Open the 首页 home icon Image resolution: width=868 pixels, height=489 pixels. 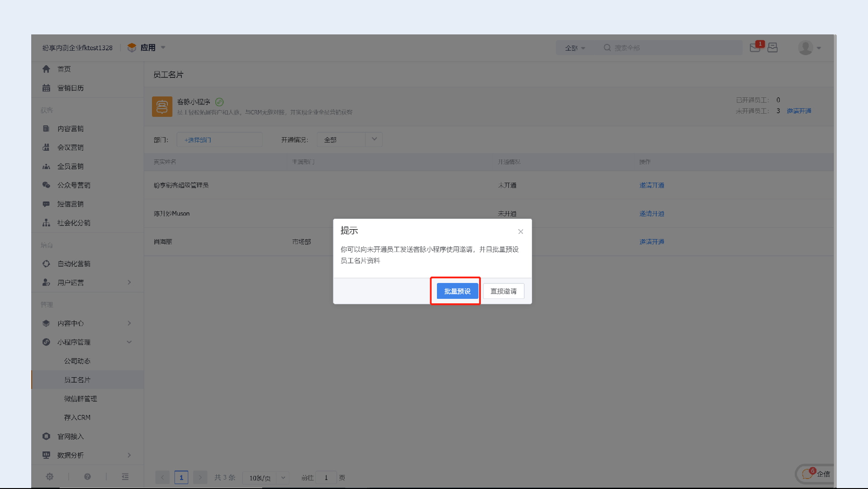(x=46, y=69)
